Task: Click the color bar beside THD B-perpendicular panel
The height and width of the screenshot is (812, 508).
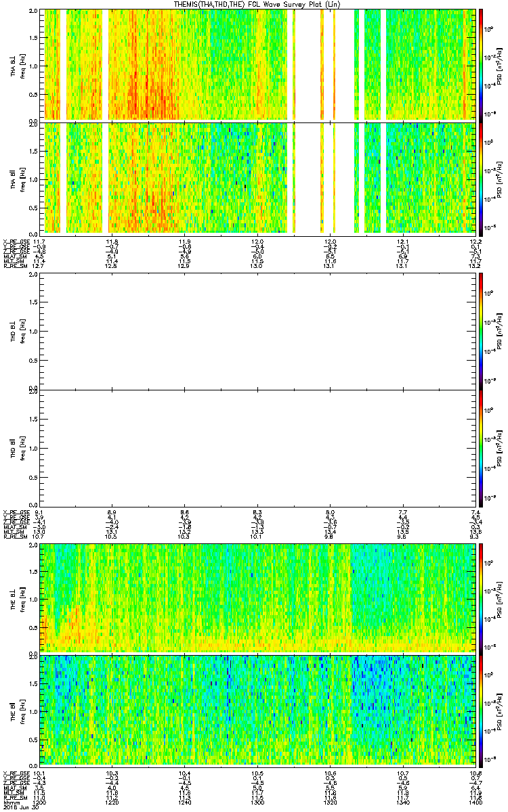Action: [481, 330]
